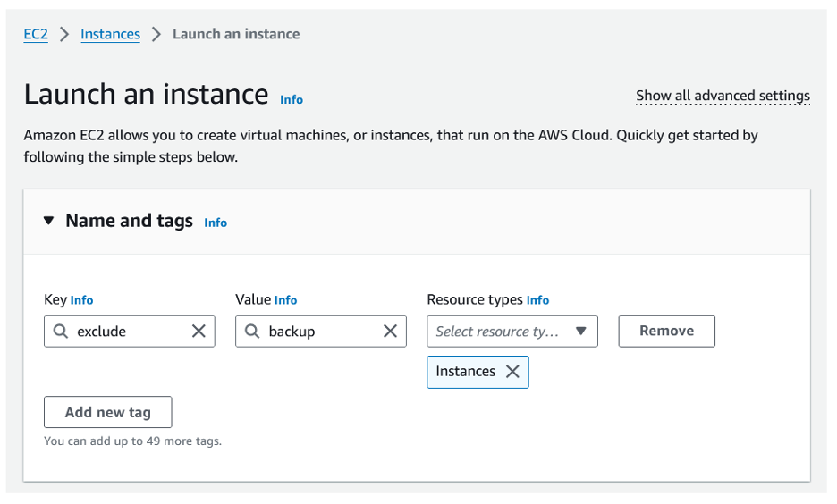Click into the Value input containing backup
The image size is (837, 504).
tap(321, 332)
